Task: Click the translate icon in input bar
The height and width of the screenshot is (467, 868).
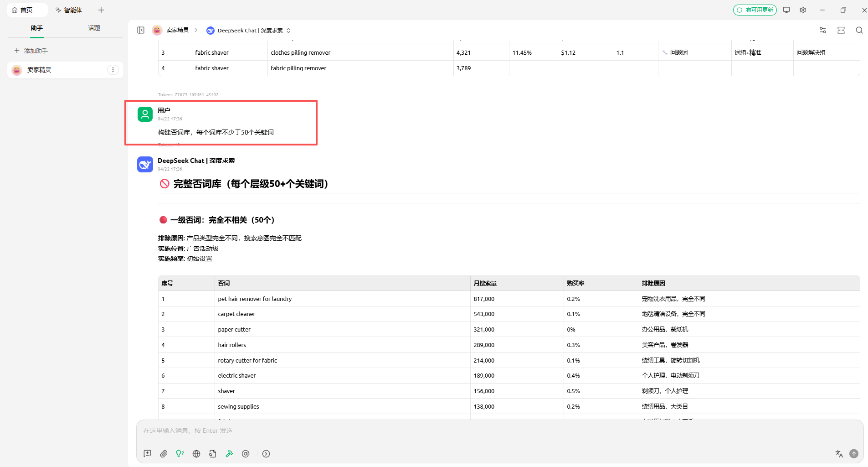Action: click(839, 453)
